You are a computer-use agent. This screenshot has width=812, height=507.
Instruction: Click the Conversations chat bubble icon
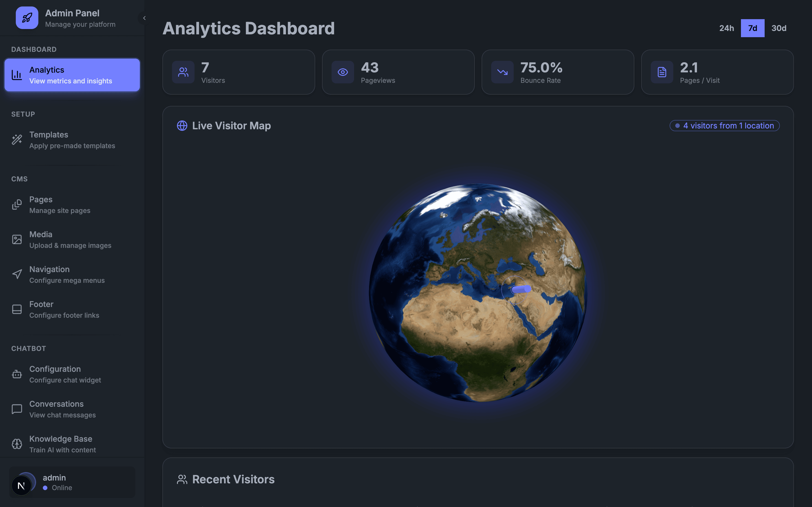pyautogui.click(x=17, y=409)
